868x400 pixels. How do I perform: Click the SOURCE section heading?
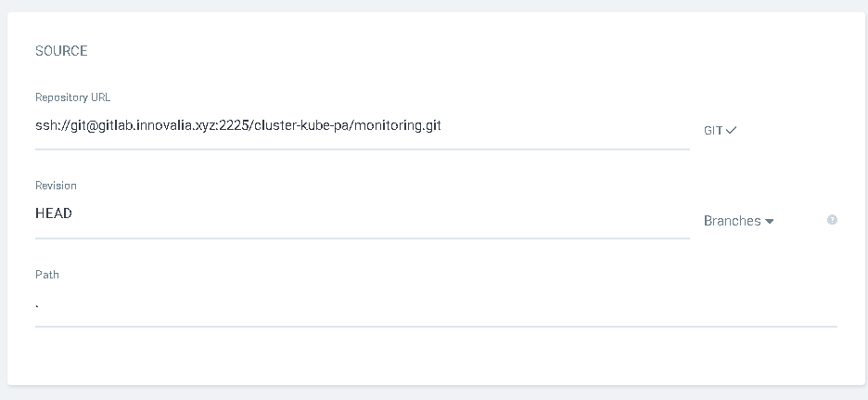coord(61,51)
